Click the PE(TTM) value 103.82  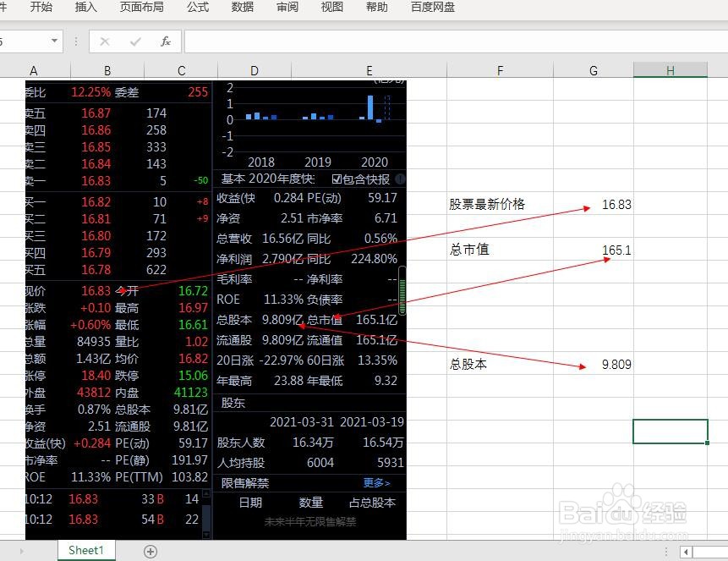click(189, 477)
